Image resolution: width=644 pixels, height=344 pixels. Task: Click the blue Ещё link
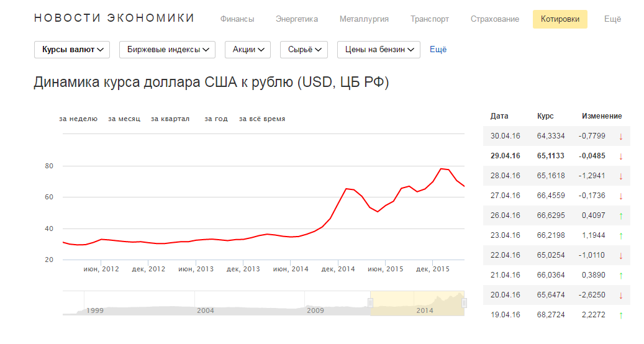point(438,50)
